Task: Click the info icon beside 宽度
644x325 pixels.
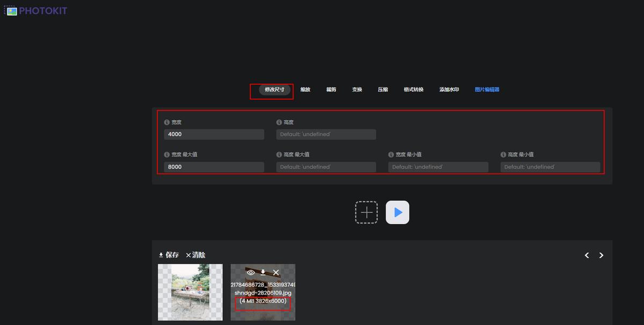Action: 167,122
